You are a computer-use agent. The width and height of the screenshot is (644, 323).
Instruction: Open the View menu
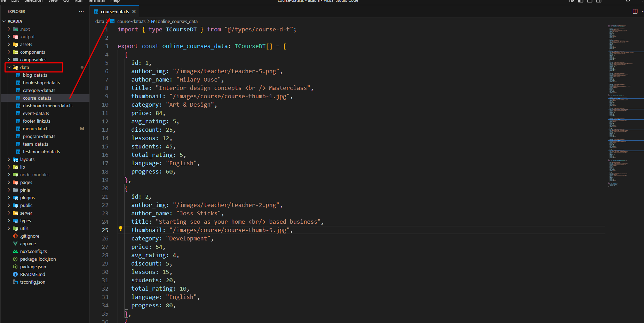53,1
